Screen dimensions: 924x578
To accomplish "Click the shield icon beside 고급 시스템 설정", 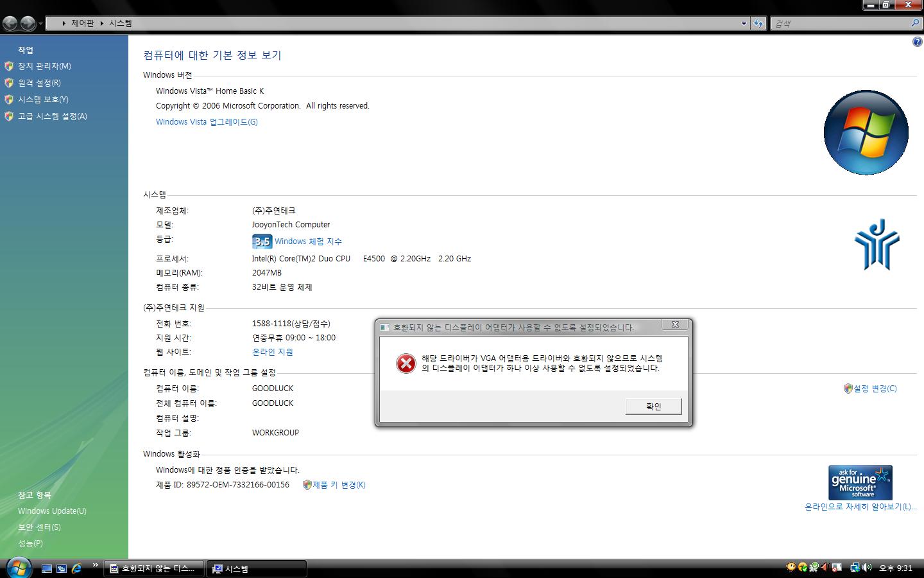I will (9, 116).
